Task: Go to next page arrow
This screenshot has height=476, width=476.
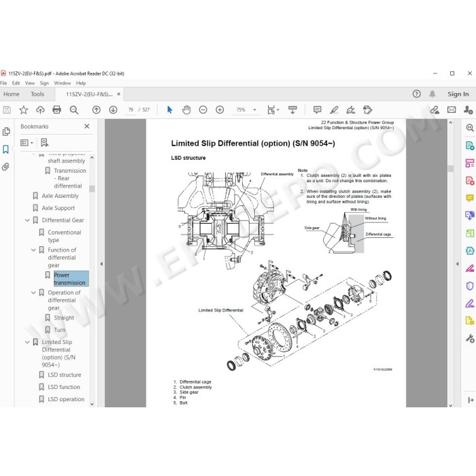Action: [x=114, y=110]
